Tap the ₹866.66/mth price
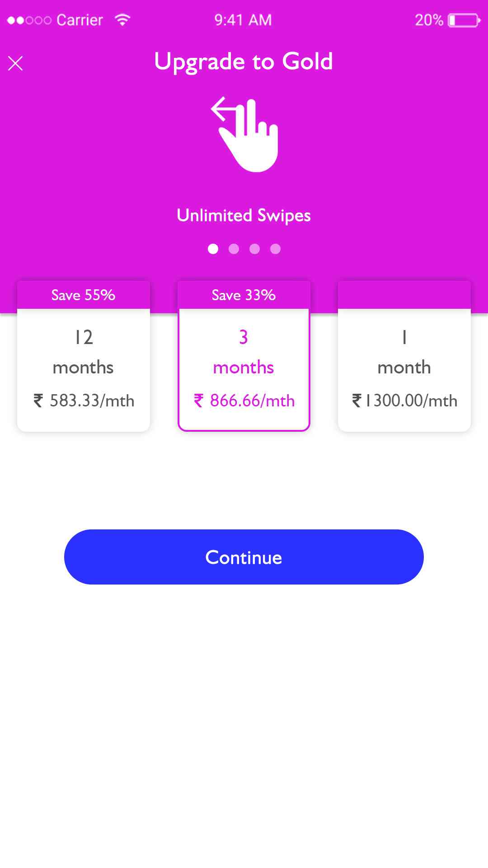 (x=244, y=401)
